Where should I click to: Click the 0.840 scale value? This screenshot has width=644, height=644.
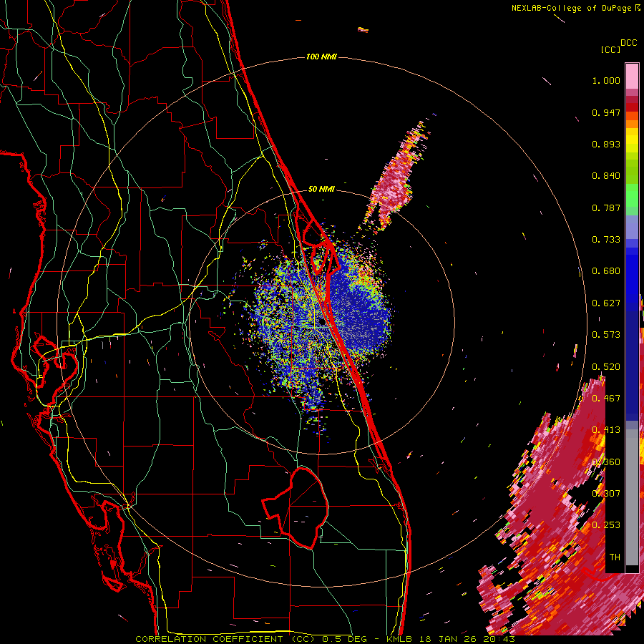point(606,176)
